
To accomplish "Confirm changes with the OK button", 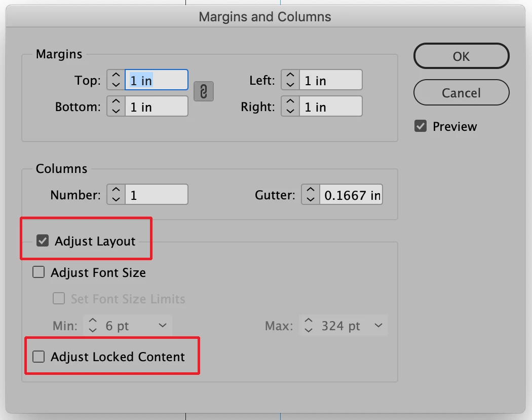I will point(461,56).
